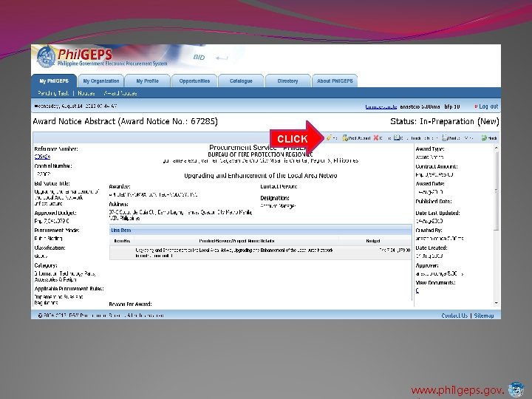Image resolution: width=532 pixels, height=399 pixels.
Task: Click the line item row for Local Area Network
Action: tap(260, 253)
